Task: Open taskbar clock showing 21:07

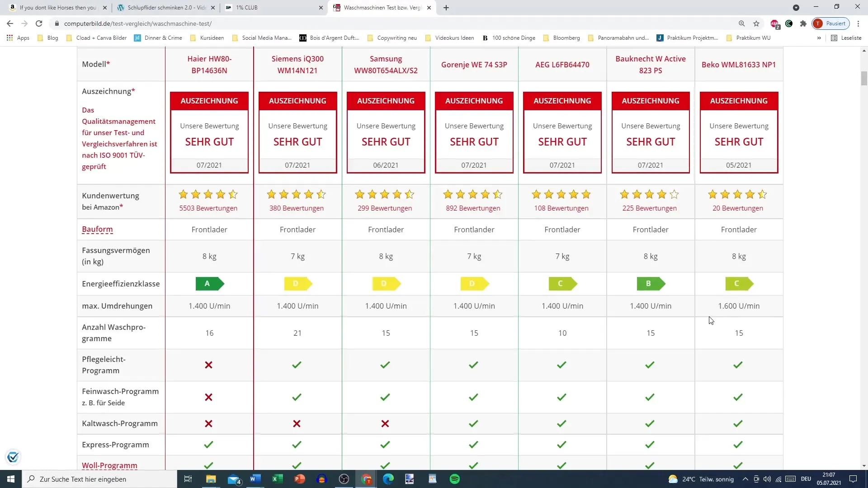Action: click(x=829, y=479)
